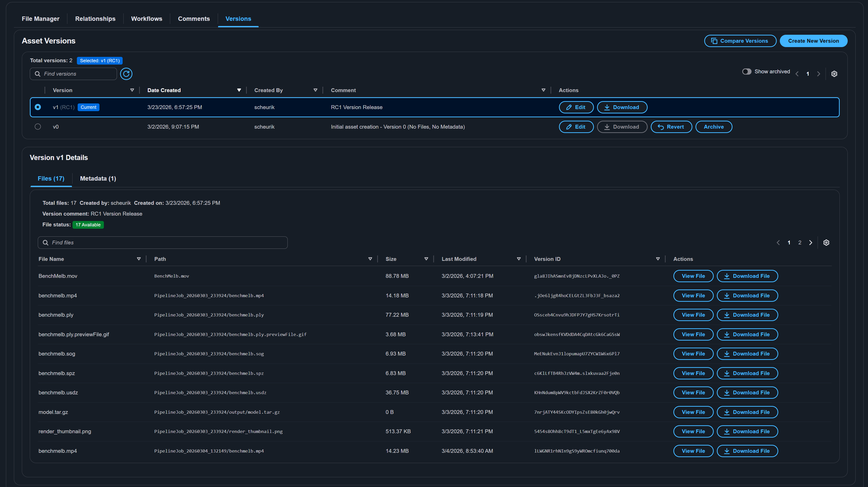The width and height of the screenshot is (868, 487).
Task: Go to previous files page arrow
Action: coord(778,243)
